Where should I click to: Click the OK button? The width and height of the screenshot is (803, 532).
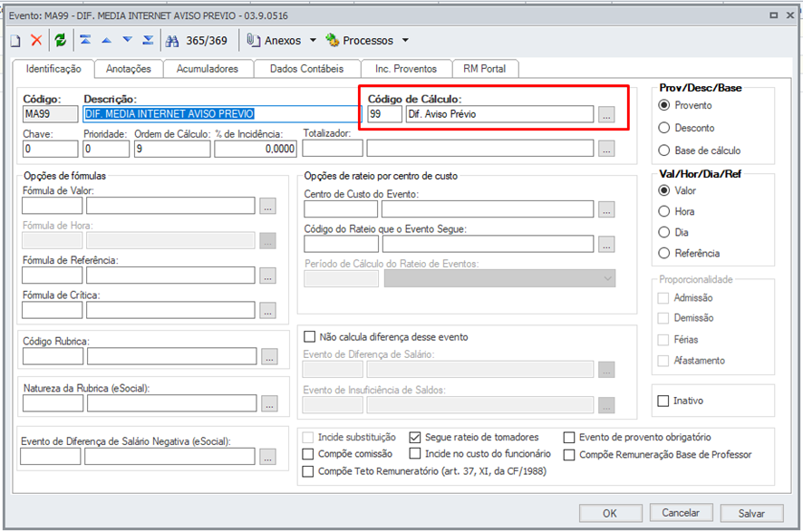click(610, 513)
